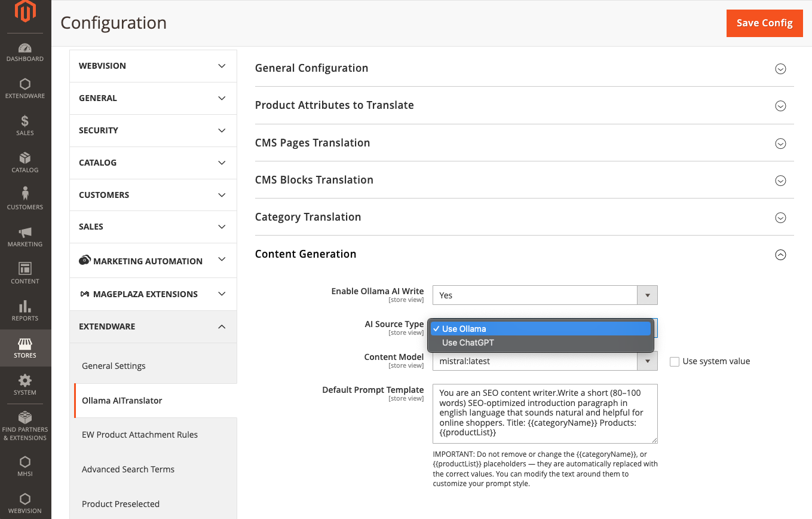Select EW Product Attachment Rules item
This screenshot has height=519, width=812.
[140, 435]
